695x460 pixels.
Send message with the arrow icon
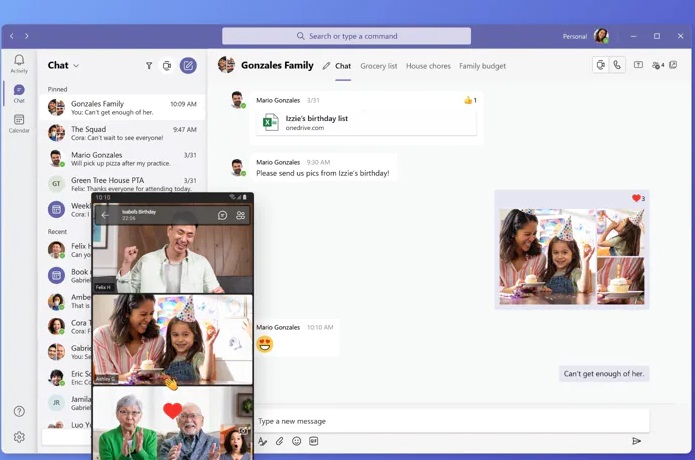tap(636, 441)
